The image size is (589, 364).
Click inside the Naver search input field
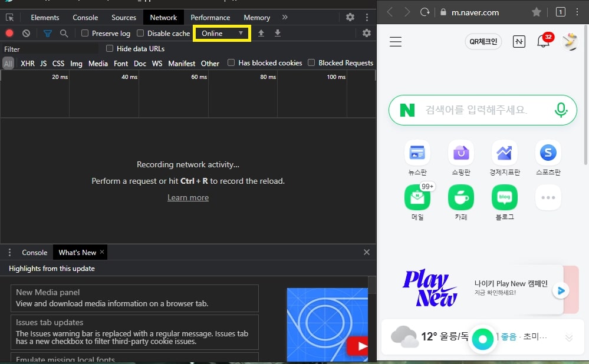coord(481,110)
